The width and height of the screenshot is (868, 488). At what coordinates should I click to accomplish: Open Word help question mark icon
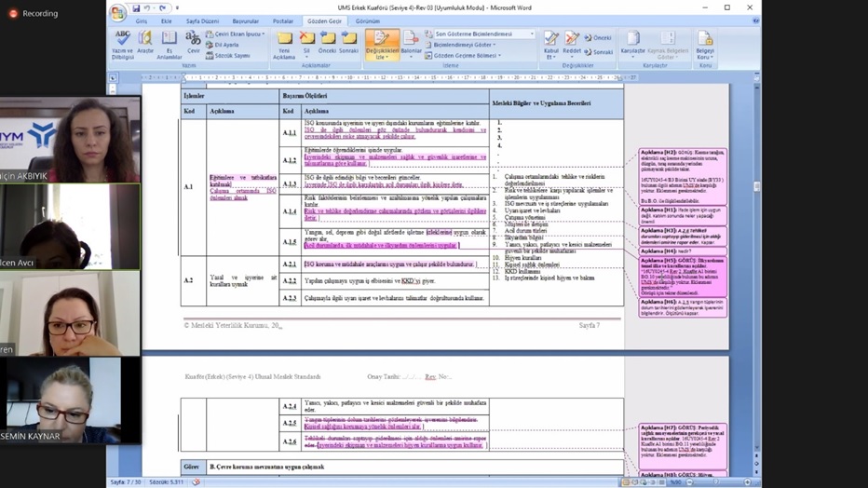[755, 20]
